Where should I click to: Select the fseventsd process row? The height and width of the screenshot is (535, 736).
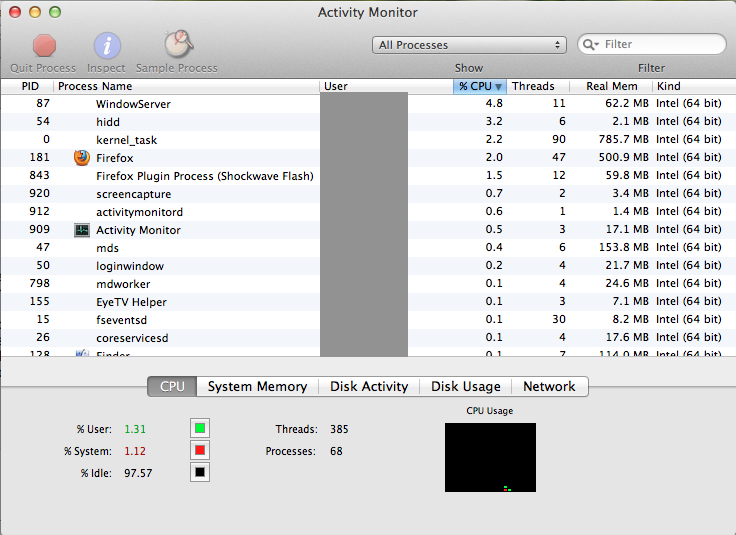(368, 320)
